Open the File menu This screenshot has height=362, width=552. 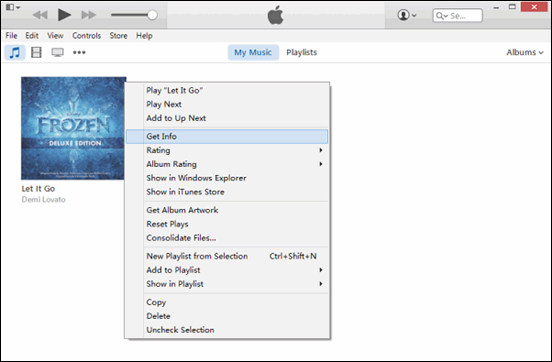pos(11,36)
